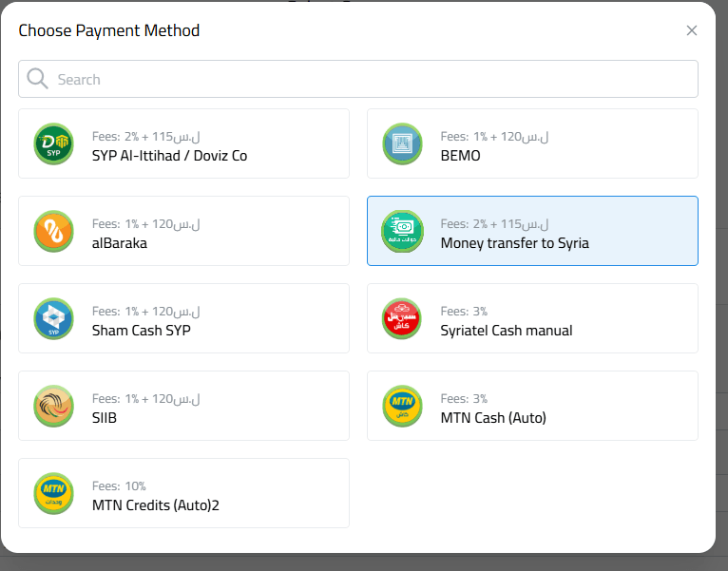Screen dimensions: 728x571
Task: Click the MTN Cash (Auto) logo icon
Action: click(403, 407)
